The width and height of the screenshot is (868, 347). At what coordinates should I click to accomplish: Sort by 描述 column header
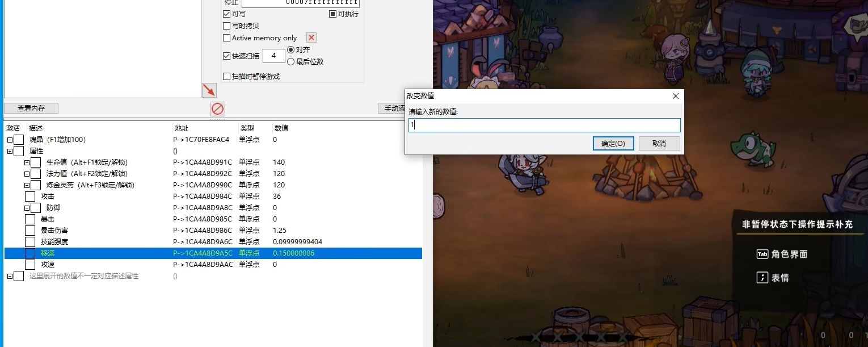tap(36, 128)
